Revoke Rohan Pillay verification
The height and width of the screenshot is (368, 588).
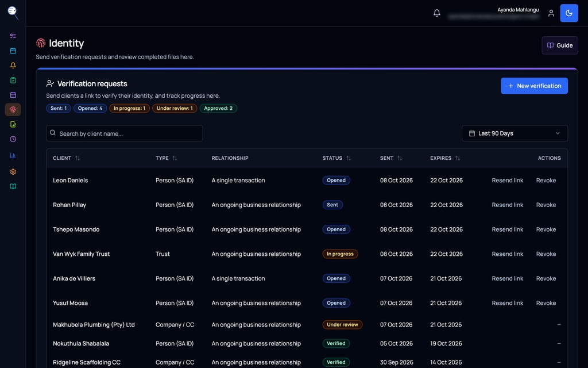point(546,205)
